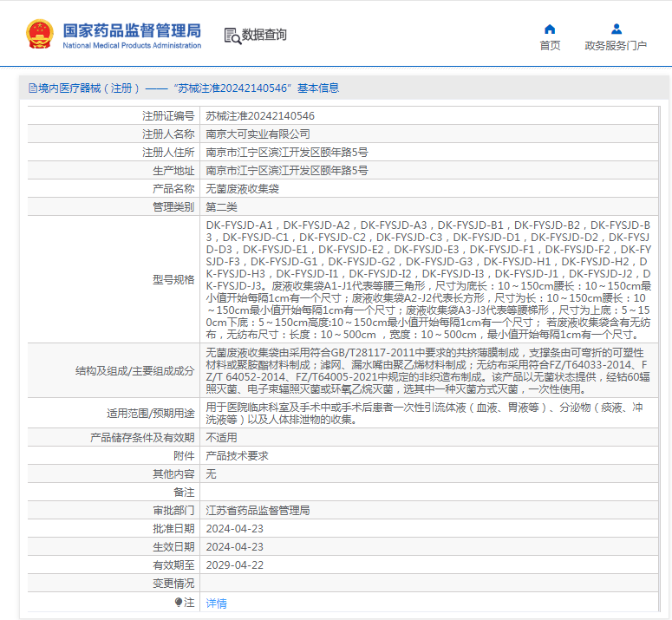Click the 产品储存条件及有效期 row label
672x620 pixels.
click(x=142, y=438)
